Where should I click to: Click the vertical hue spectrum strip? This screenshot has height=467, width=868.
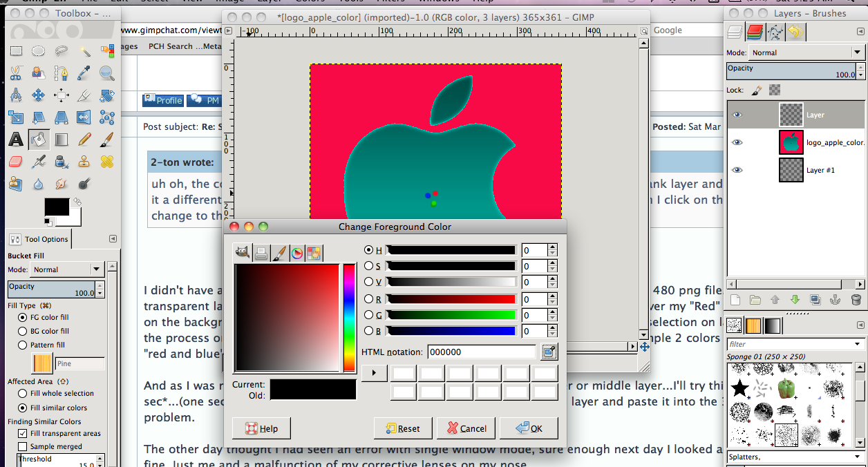pyautogui.click(x=349, y=318)
